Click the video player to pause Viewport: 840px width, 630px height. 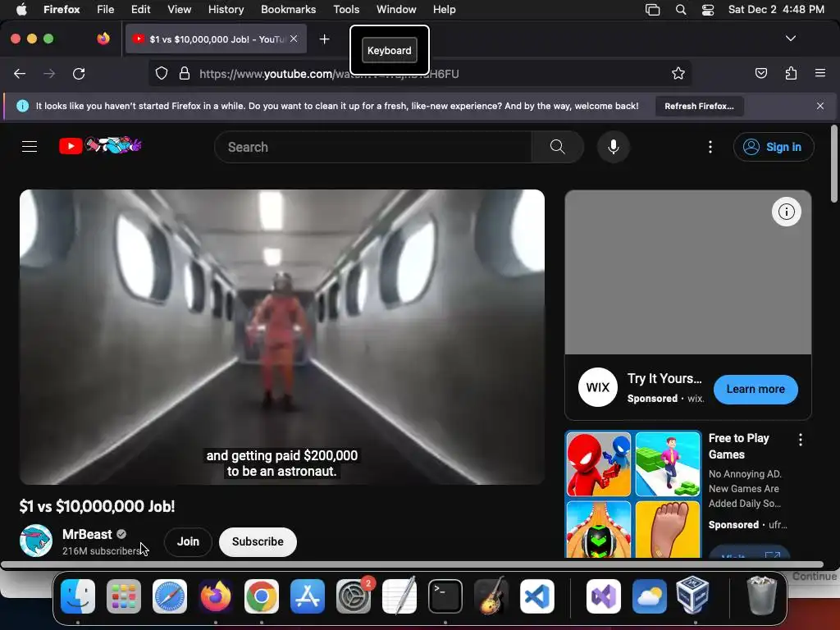282,336
